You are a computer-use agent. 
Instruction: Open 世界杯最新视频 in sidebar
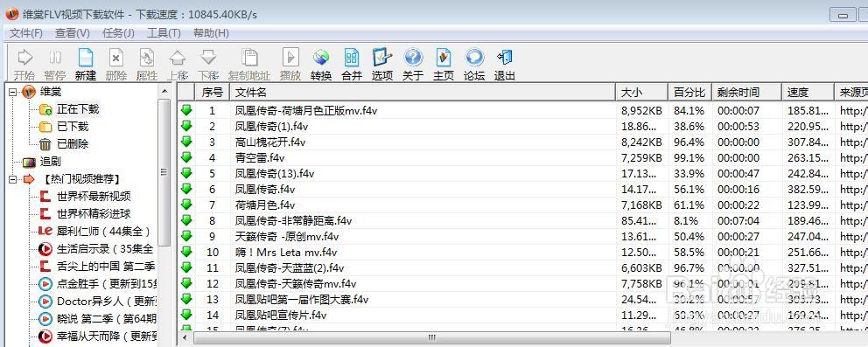(x=94, y=196)
